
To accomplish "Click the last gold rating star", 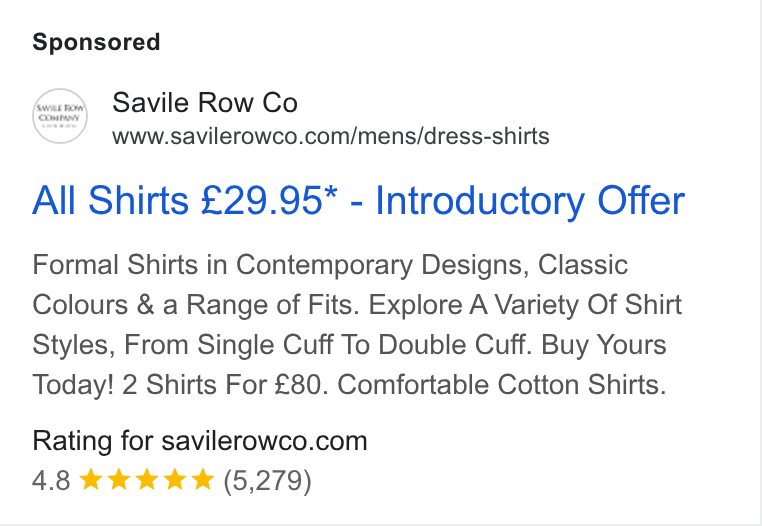I will click(203, 479).
